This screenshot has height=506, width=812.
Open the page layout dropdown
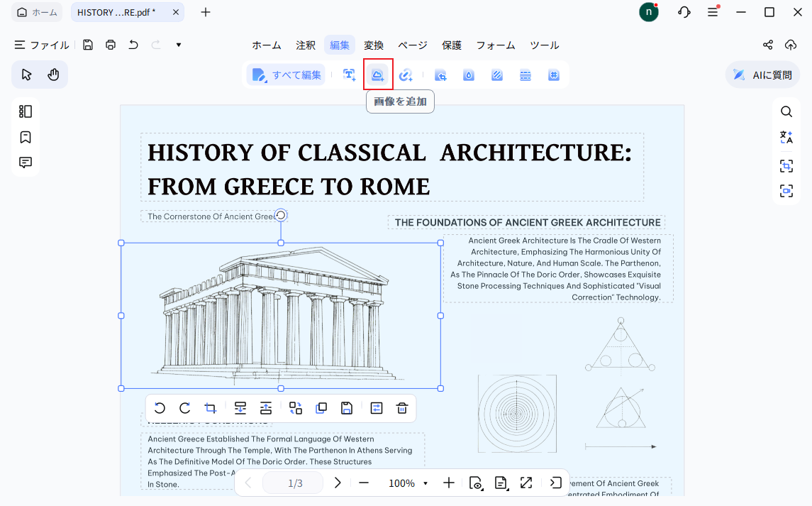501,483
